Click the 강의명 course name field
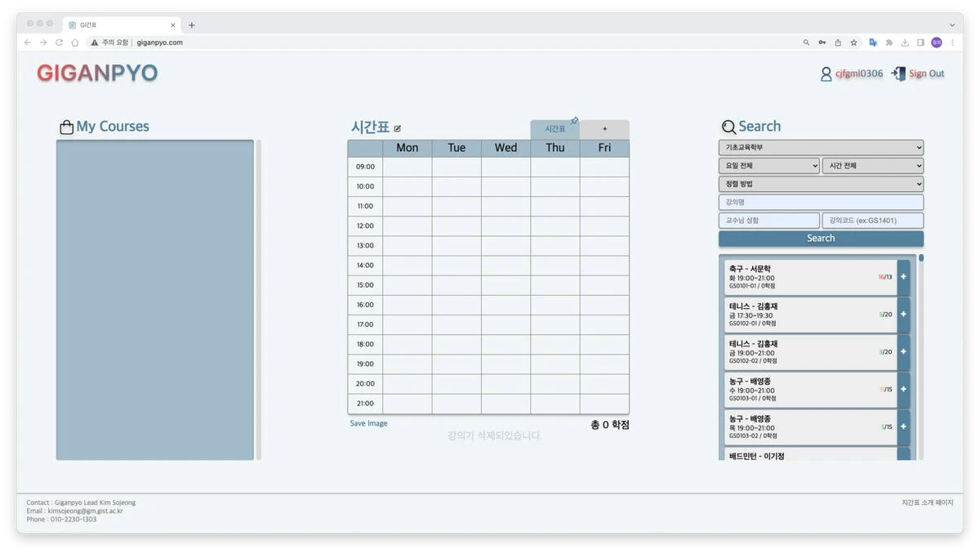Viewport: 980px width, 554px height. [821, 202]
